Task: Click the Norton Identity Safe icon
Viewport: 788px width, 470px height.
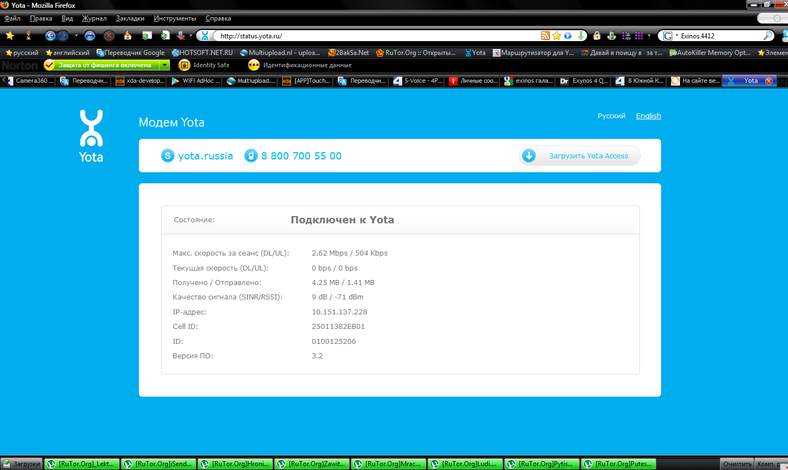Action: pyautogui.click(x=184, y=65)
